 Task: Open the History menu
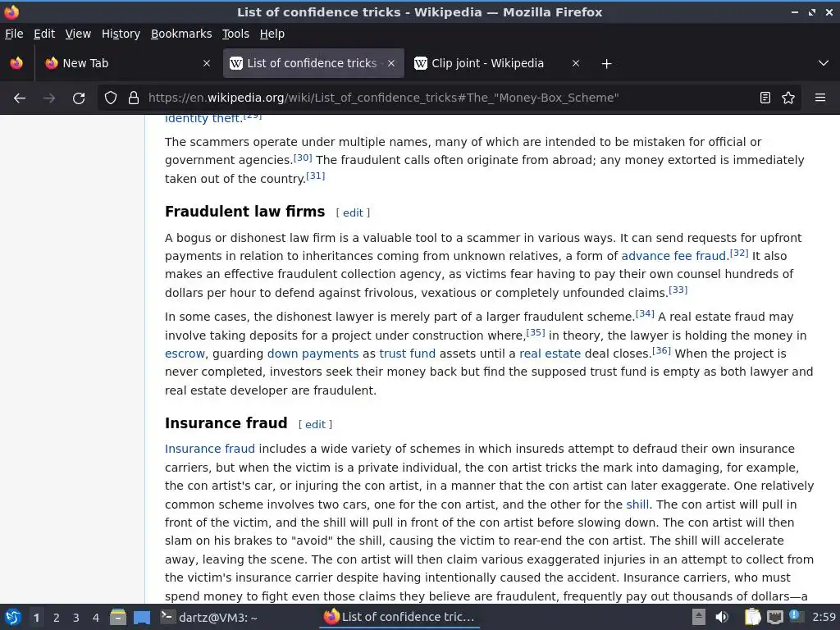(x=121, y=34)
